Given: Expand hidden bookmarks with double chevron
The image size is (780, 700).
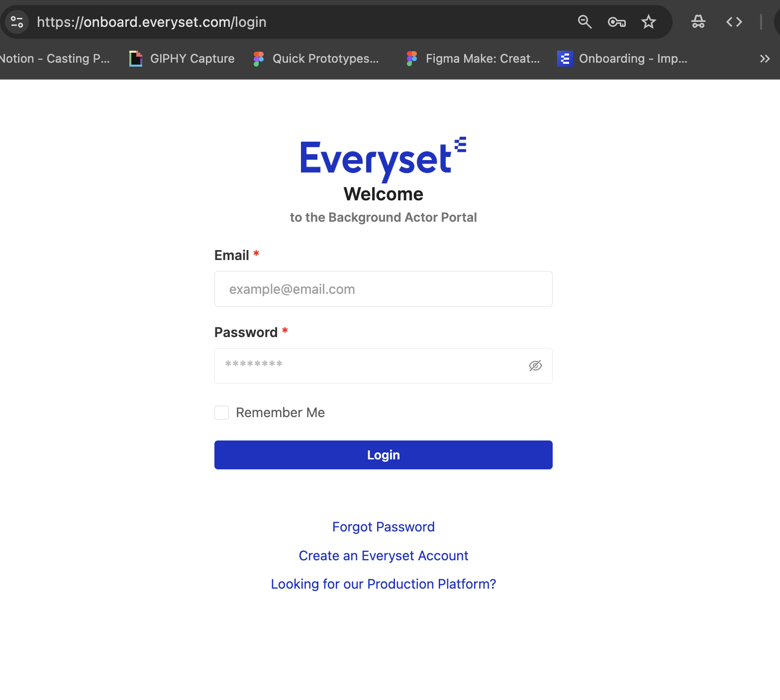Looking at the screenshot, I should click(765, 59).
